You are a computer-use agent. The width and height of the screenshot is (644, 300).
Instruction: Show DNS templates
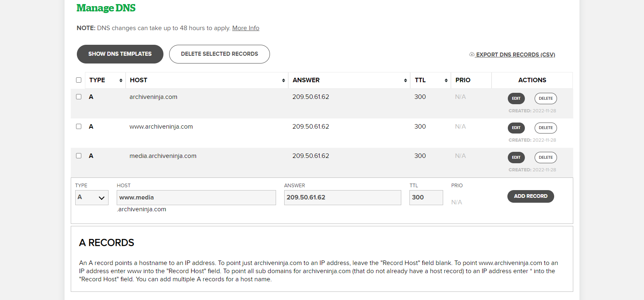(x=120, y=54)
